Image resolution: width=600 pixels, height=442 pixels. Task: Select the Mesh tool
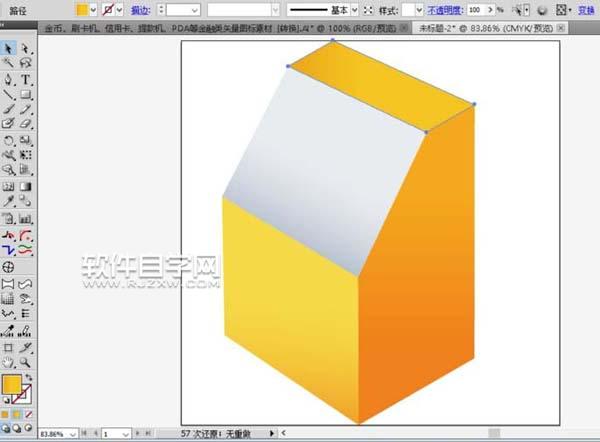[x=8, y=187]
